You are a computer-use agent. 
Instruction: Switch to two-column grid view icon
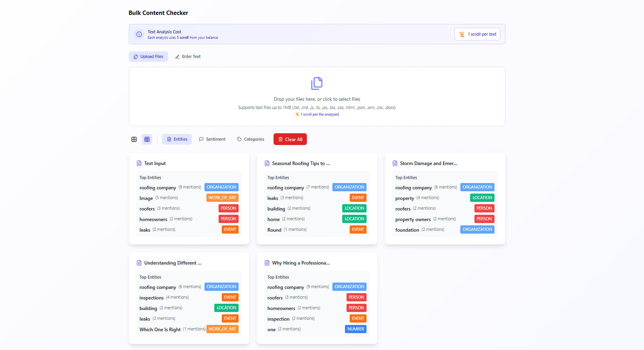click(134, 140)
